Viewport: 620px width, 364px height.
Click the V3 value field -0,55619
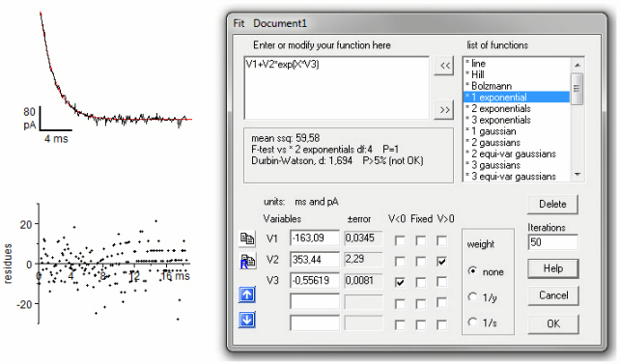coord(315,280)
